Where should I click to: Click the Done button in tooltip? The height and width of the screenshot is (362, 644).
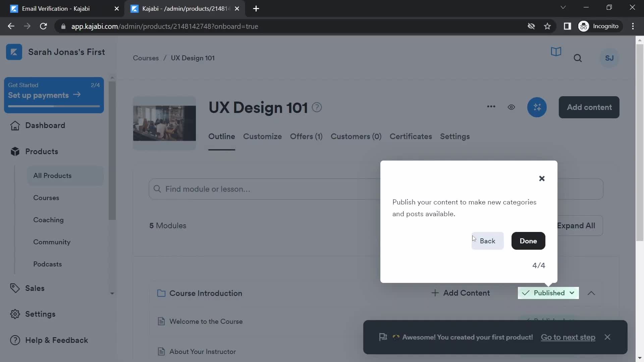[528, 241]
